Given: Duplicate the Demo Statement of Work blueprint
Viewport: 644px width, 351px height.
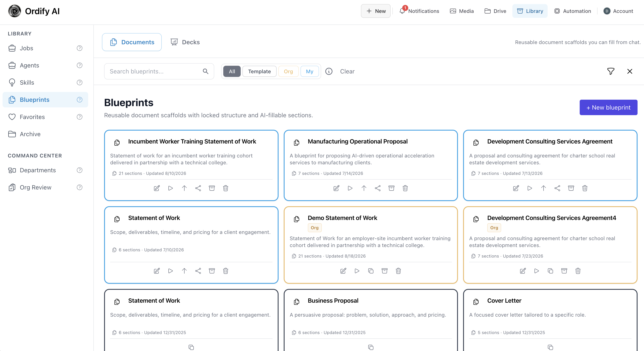Looking at the screenshot, I should [x=371, y=271].
